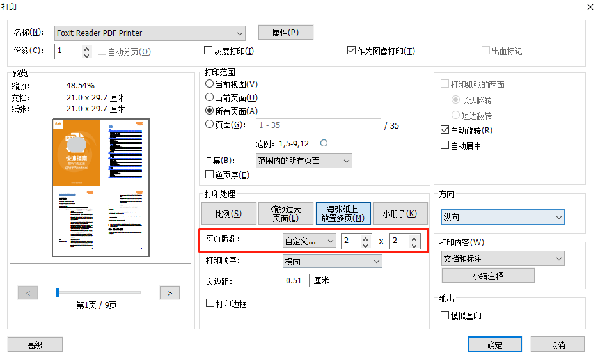
Task: Select 所有页面 all pages radio button
Action: point(209,111)
